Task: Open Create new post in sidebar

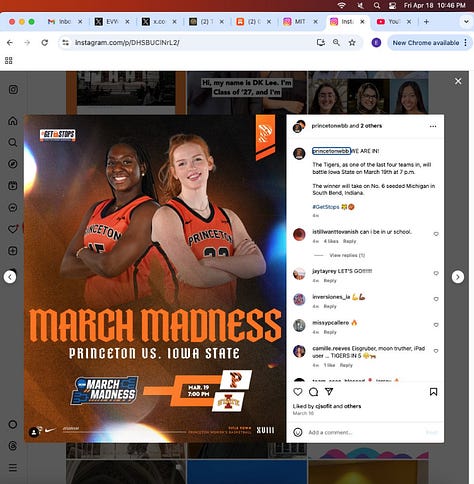Action: 13,251
